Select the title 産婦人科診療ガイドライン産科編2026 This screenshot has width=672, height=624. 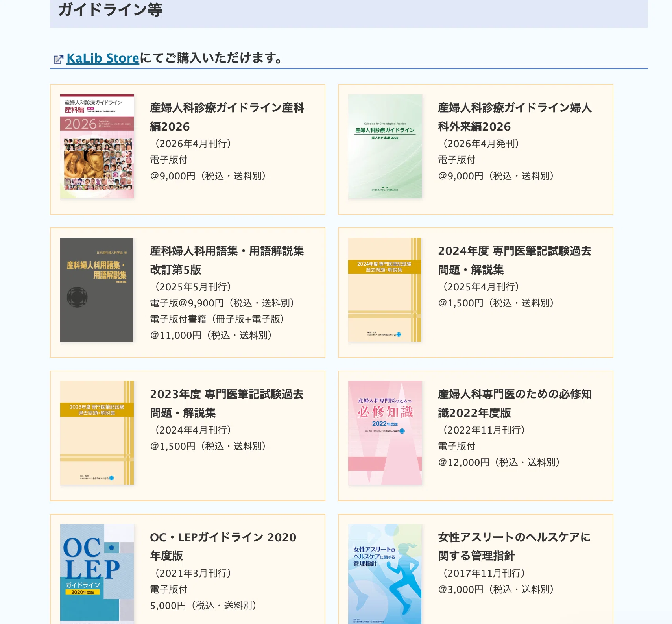point(227,117)
